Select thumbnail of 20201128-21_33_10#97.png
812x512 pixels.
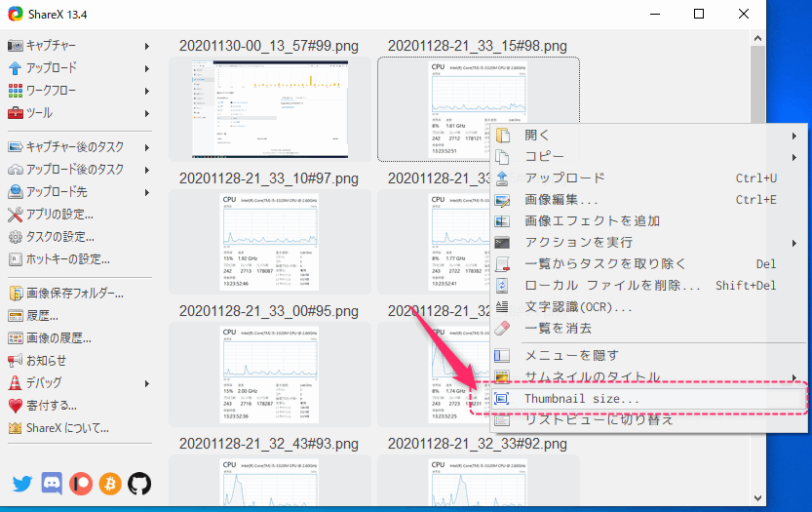[x=270, y=242]
